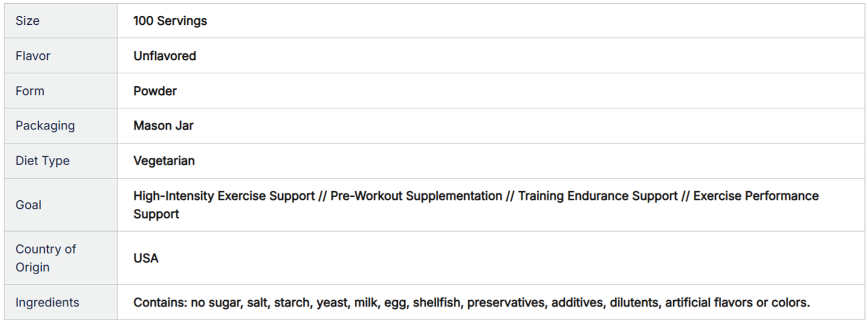Click the Country of Origin label
This screenshot has width=868, height=322.
click(x=45, y=258)
